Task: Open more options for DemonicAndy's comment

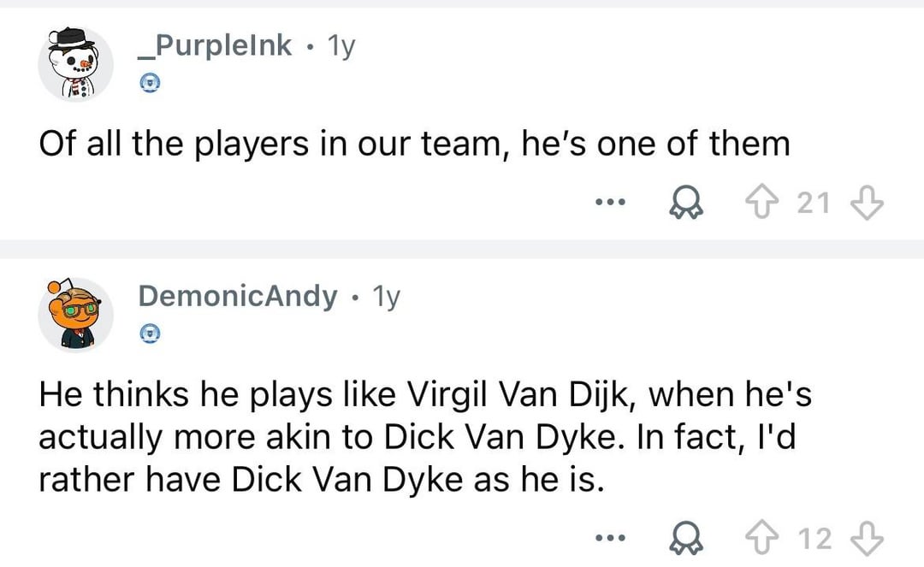Action: coord(612,538)
